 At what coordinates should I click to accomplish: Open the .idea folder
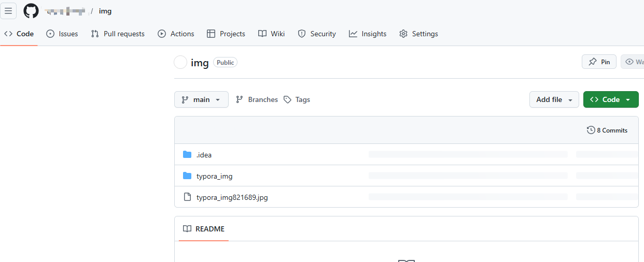point(204,155)
